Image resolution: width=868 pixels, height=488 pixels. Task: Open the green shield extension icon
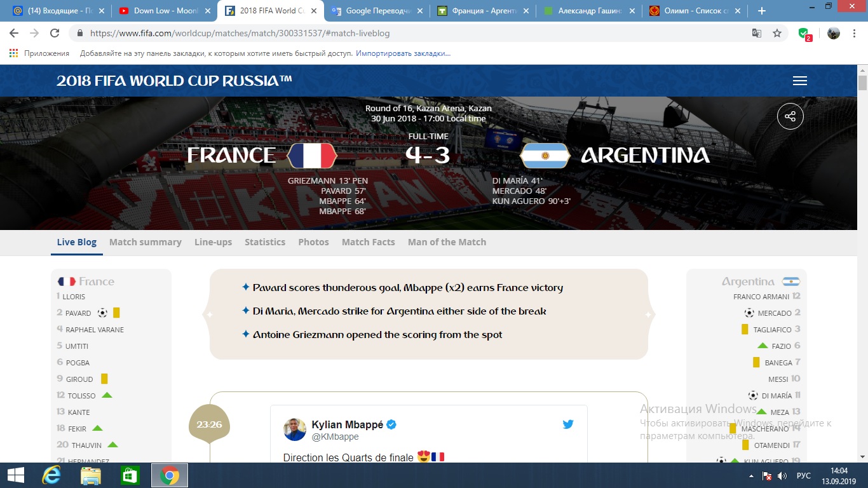click(804, 33)
